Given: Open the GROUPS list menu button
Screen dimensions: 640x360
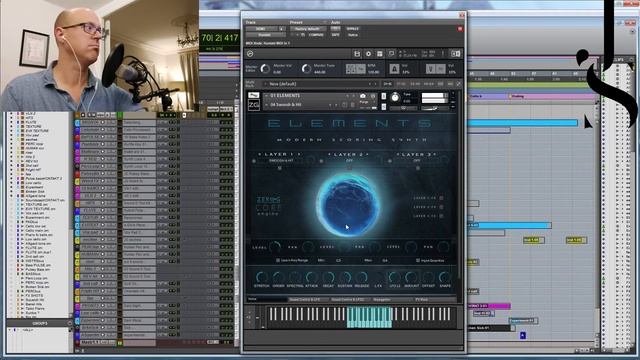Looking at the screenshot, I should (69, 323).
